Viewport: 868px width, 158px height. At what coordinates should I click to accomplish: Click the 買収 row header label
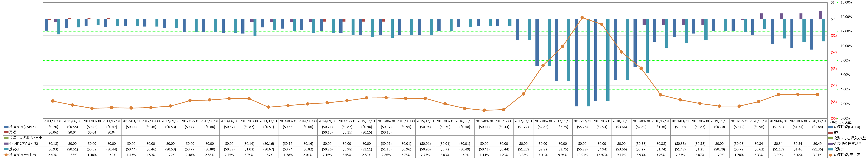[x=12, y=132]
